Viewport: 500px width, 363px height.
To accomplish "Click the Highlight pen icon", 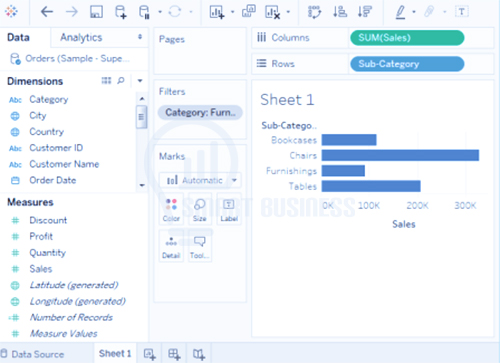I will pos(400,12).
